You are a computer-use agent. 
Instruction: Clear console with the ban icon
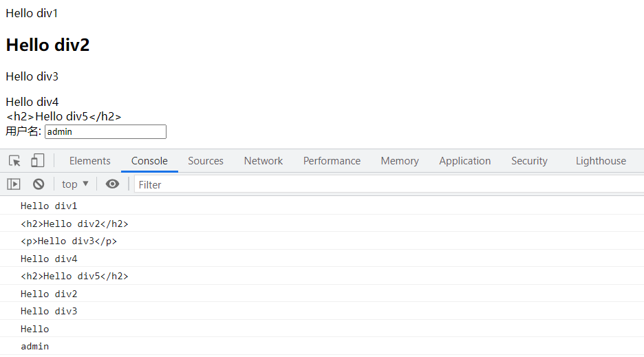(x=39, y=184)
